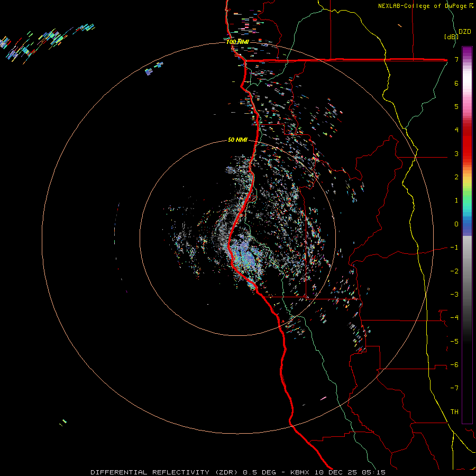Click the 1 value on the color scale
The image size is (476, 476).
[x=456, y=200]
